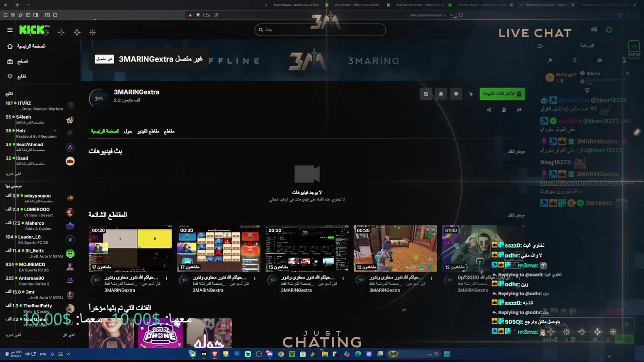Collapse the chat panel arrow icon
Image resolution: width=644 pixels, height=362 pixels.
(x=540, y=46)
